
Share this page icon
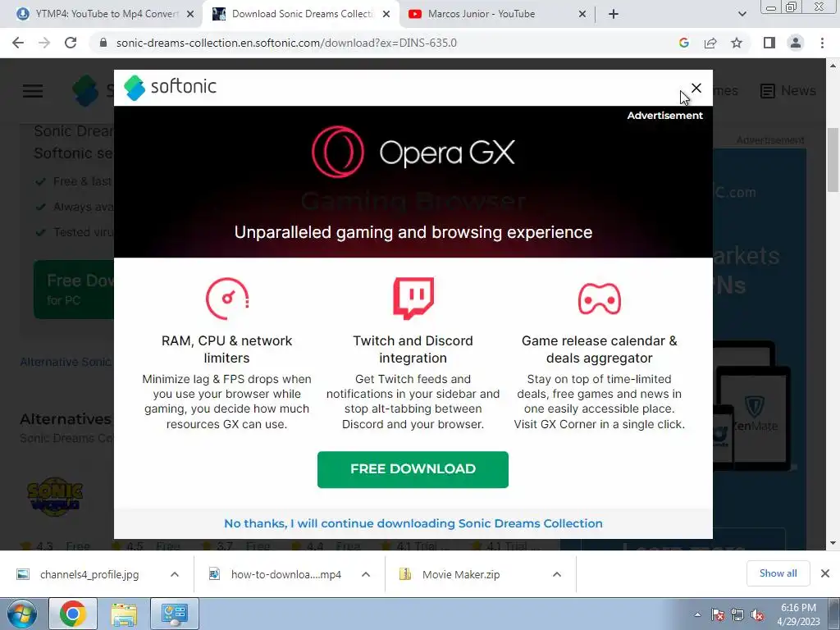[x=710, y=43]
